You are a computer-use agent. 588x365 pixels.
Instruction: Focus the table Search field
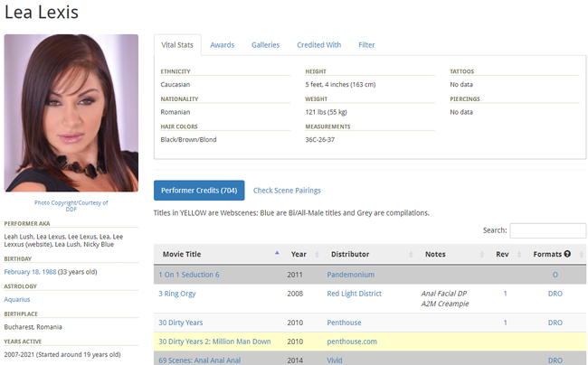[547, 230]
